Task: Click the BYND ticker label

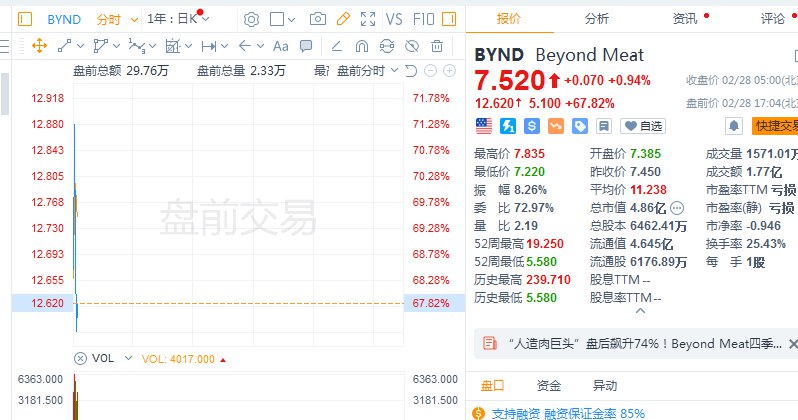Action: [64, 19]
